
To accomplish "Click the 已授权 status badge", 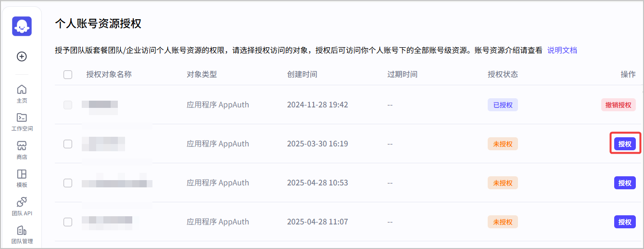I will 503,105.
